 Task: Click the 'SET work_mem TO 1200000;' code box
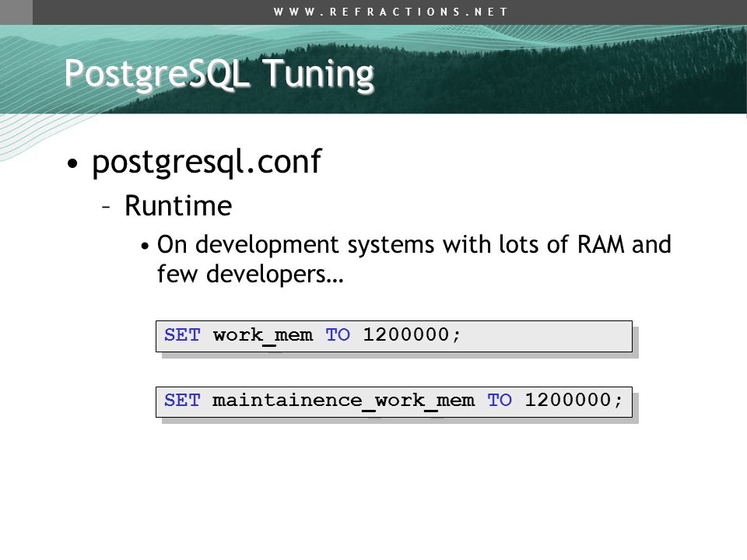[394, 337]
